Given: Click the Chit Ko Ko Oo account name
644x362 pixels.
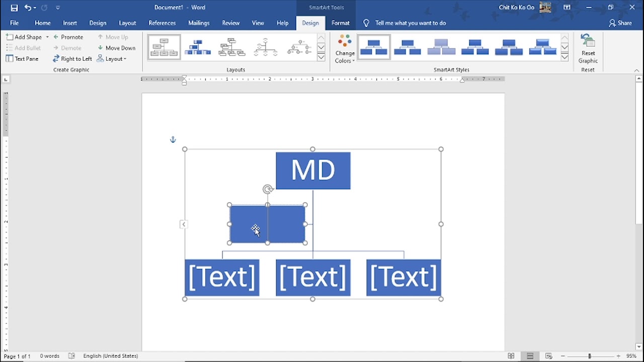Looking at the screenshot, I should pyautogui.click(x=516, y=8).
